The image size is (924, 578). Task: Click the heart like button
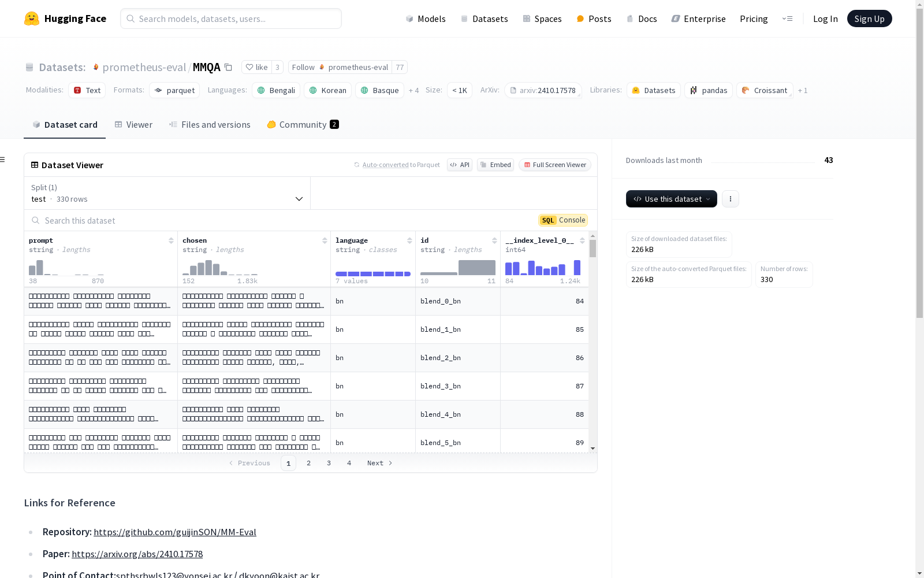coord(256,67)
